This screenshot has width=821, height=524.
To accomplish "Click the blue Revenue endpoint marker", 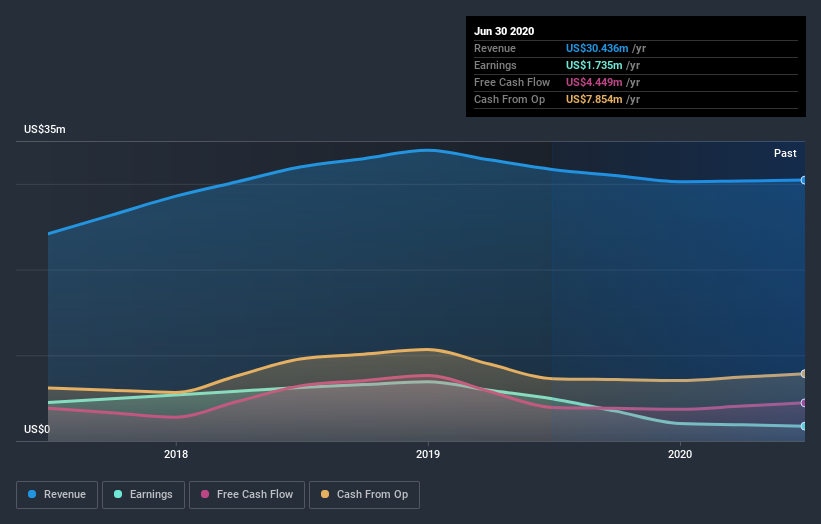I will pos(804,180).
